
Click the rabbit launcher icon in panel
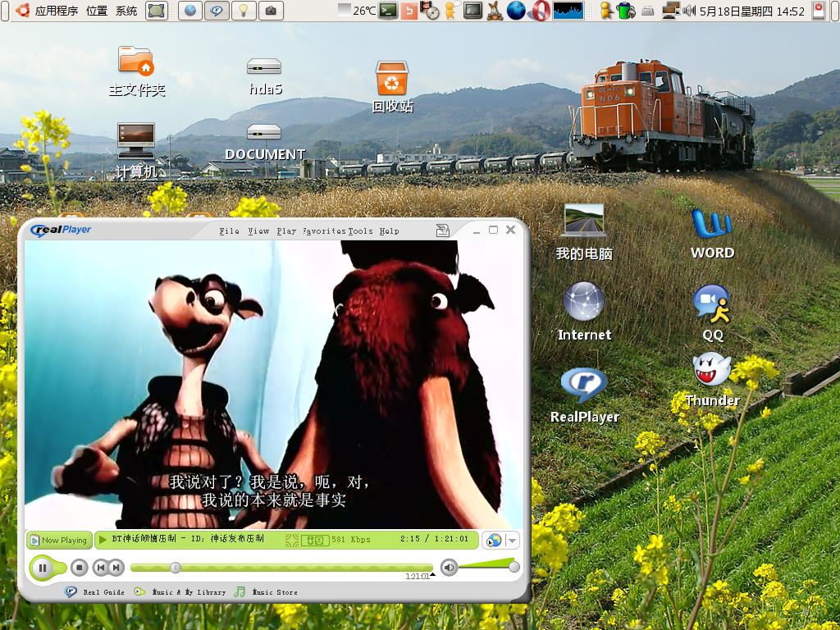(x=494, y=11)
